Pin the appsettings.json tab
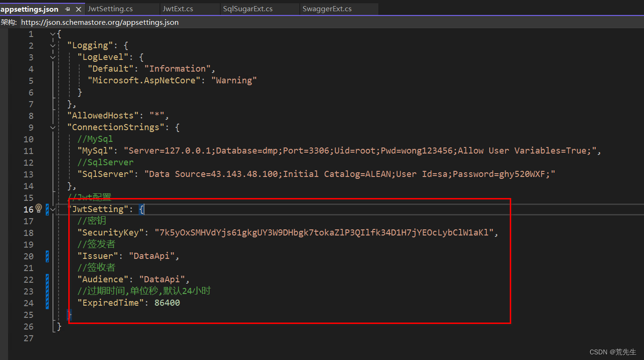644x360 pixels. tap(68, 9)
